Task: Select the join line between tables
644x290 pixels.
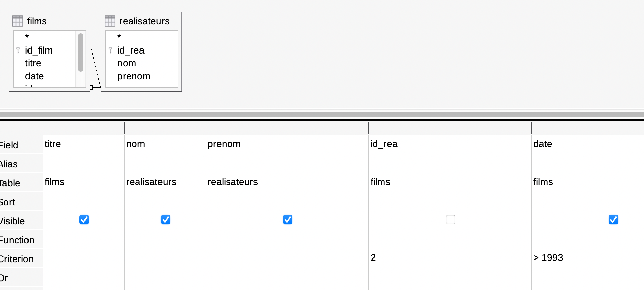Action: coord(96,68)
